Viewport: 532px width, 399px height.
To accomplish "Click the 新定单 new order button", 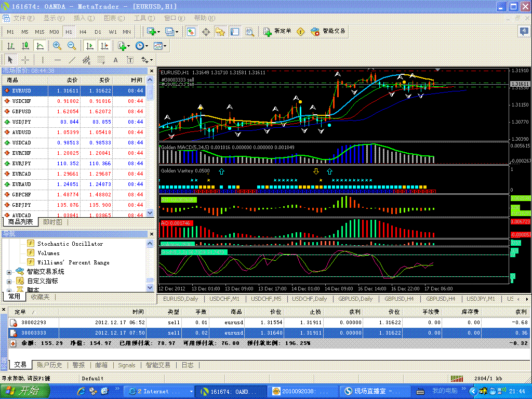I will [x=277, y=31].
